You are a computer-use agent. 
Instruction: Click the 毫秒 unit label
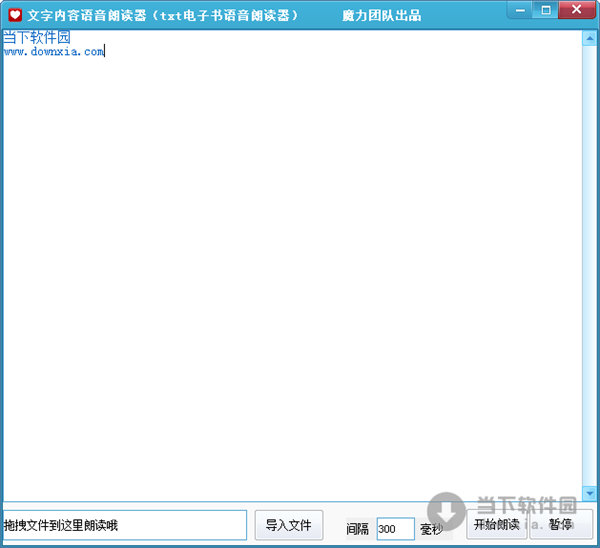point(431,529)
